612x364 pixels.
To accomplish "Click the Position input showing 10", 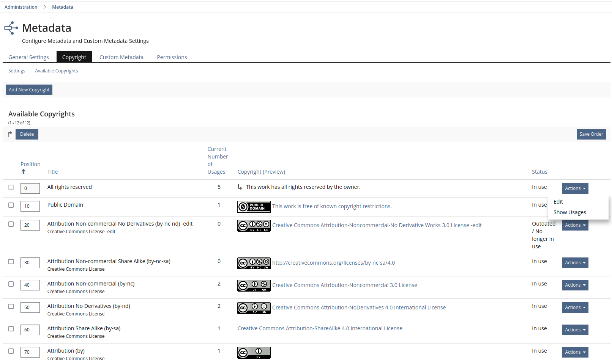I will coord(30,206).
